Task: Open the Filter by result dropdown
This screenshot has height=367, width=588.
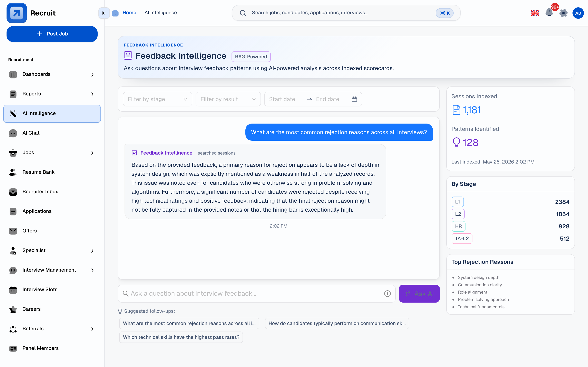Action: [228, 99]
